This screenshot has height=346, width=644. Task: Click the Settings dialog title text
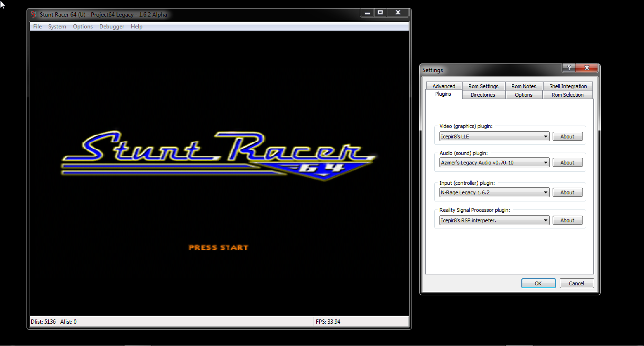(x=433, y=70)
